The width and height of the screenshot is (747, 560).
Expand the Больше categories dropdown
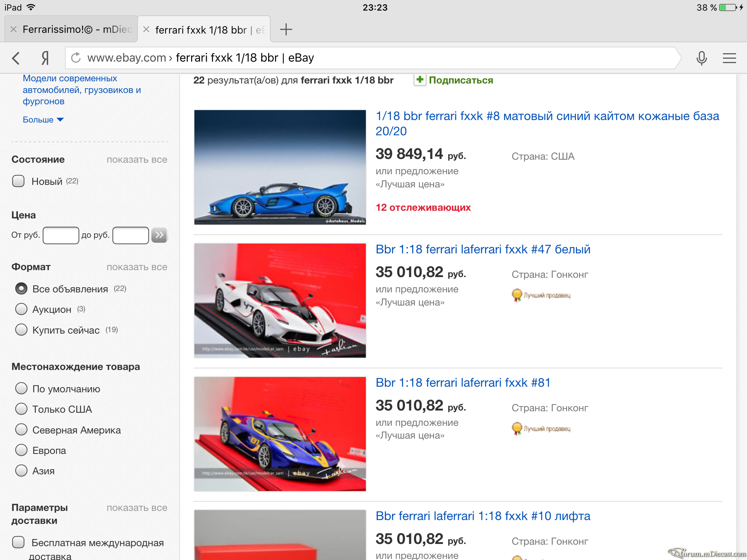pos(43,120)
